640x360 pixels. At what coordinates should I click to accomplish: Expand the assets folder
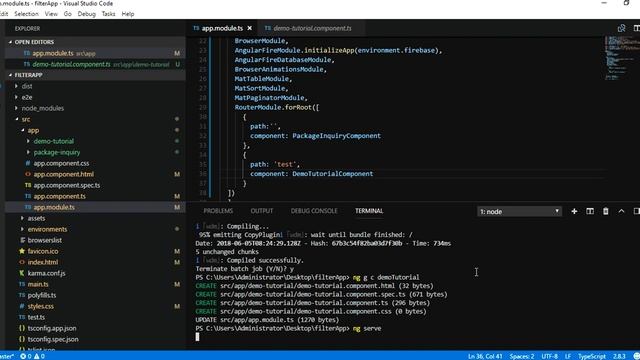(36, 218)
